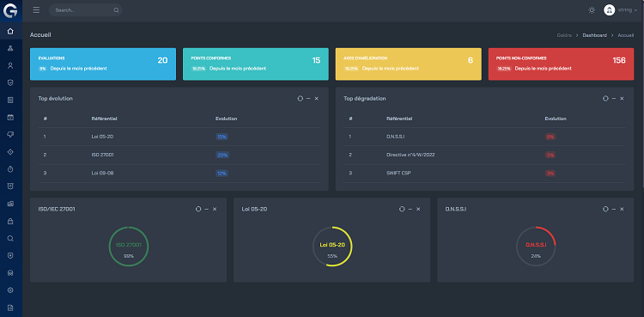Collapse the Top évolution panel
Viewport: 644px width, 317px height.
tap(308, 99)
